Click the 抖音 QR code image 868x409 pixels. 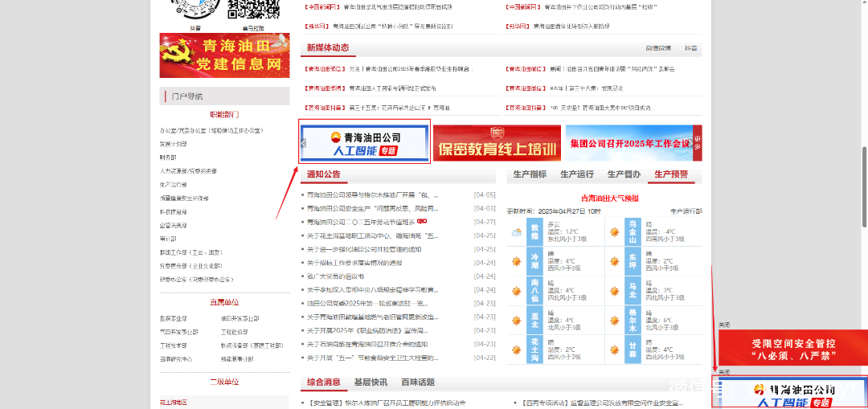click(195, 9)
